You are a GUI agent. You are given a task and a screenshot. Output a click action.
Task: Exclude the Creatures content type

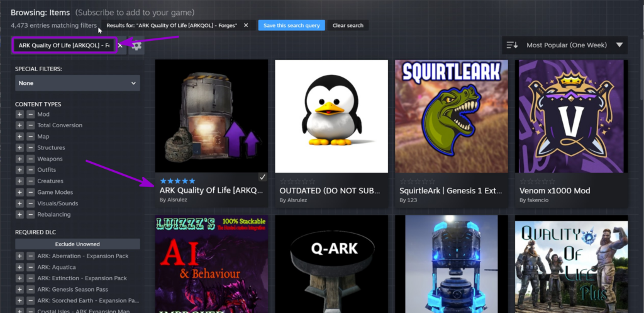point(30,181)
